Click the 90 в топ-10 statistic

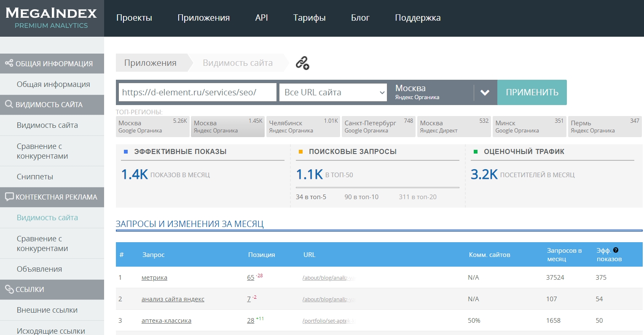click(x=362, y=197)
